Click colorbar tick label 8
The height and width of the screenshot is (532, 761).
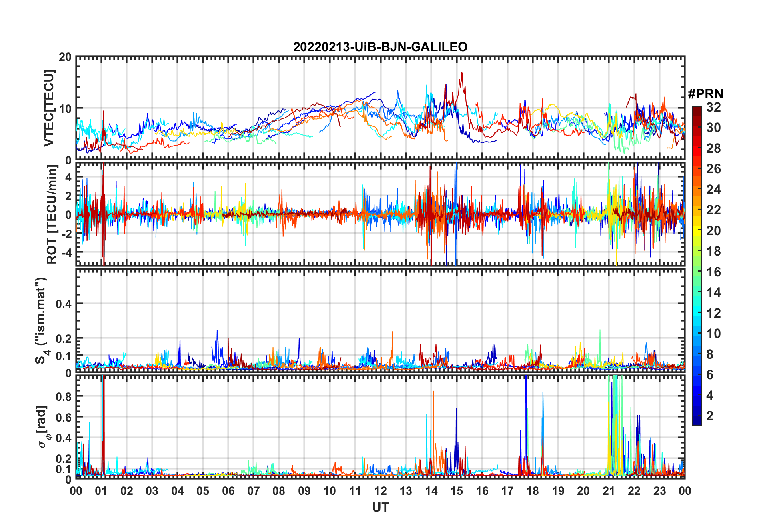(710, 354)
